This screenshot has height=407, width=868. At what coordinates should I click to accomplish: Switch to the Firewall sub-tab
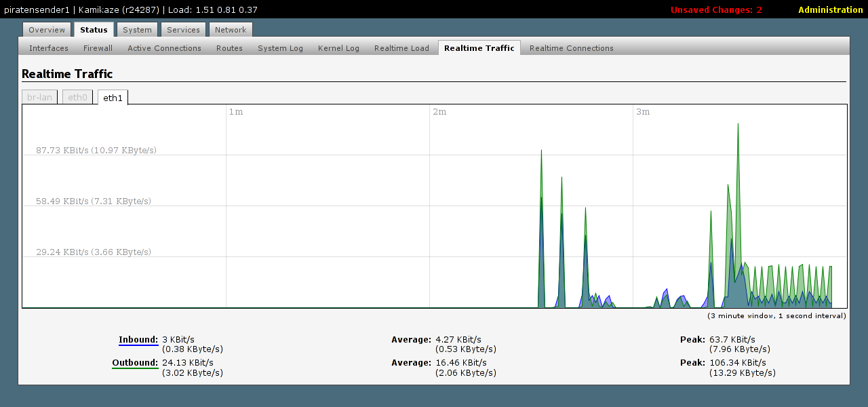(x=98, y=48)
